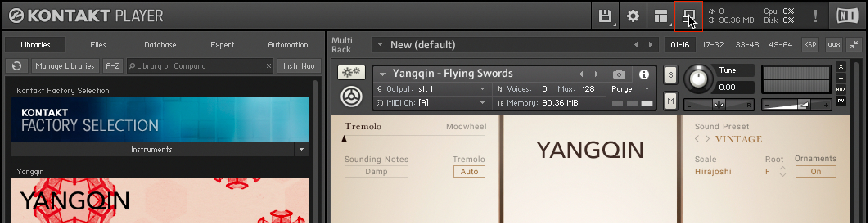Click the Instr Nav button

coord(299,66)
